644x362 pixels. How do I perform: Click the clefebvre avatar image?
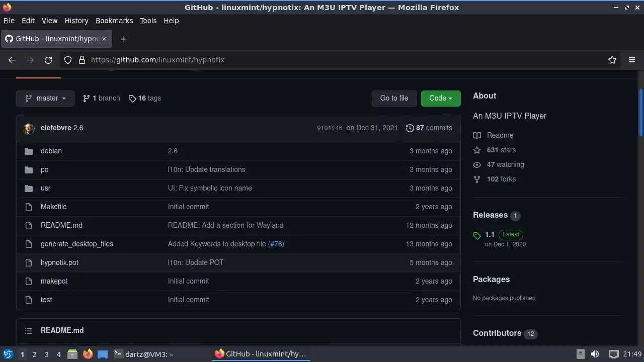point(29,128)
